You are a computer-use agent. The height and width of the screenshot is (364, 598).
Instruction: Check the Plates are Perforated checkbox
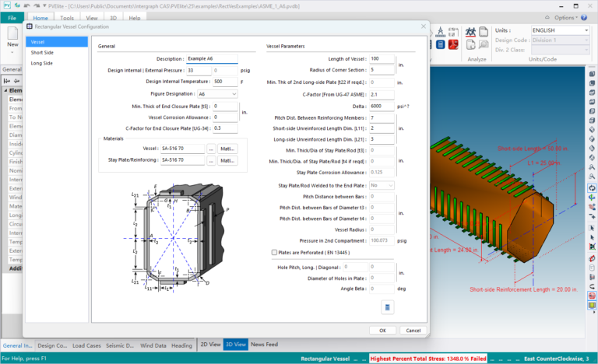[x=274, y=252]
